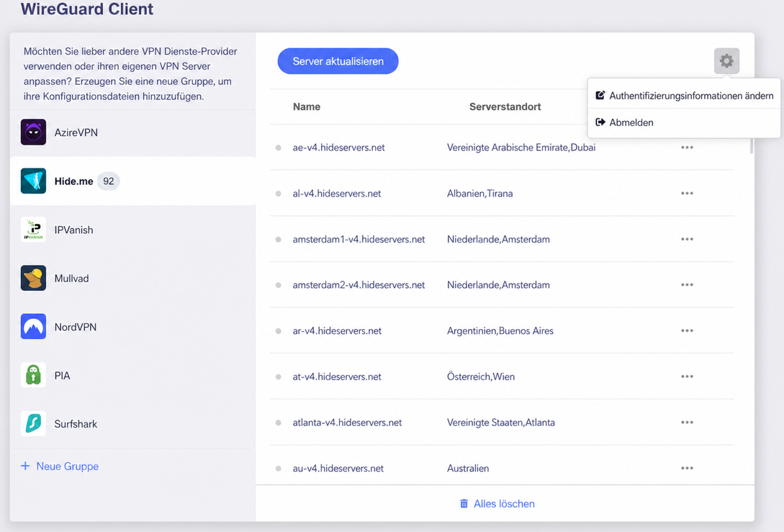Click the AzireVPN logo icon
Image resolution: width=784 pixels, height=532 pixels.
pos(34,132)
